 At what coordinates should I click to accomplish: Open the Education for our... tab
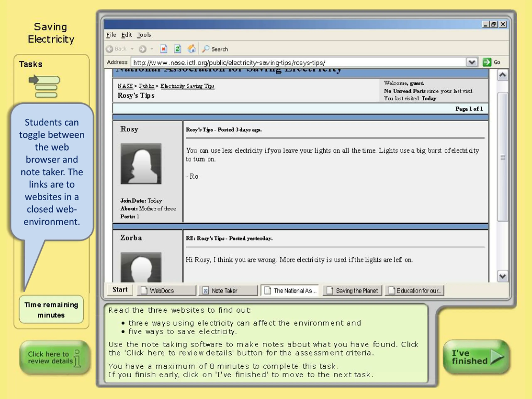pyautogui.click(x=414, y=291)
